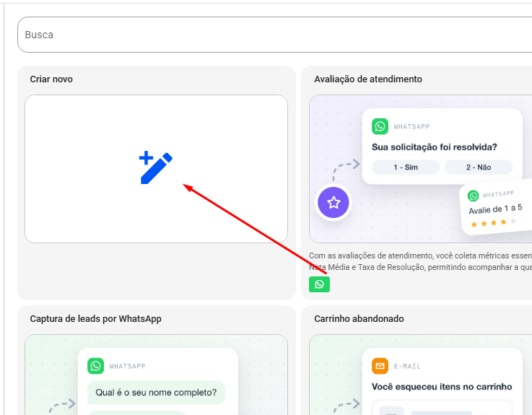Open the 'Criar novo' card title
Image resolution: width=532 pixels, height=415 pixels.
[x=51, y=79]
